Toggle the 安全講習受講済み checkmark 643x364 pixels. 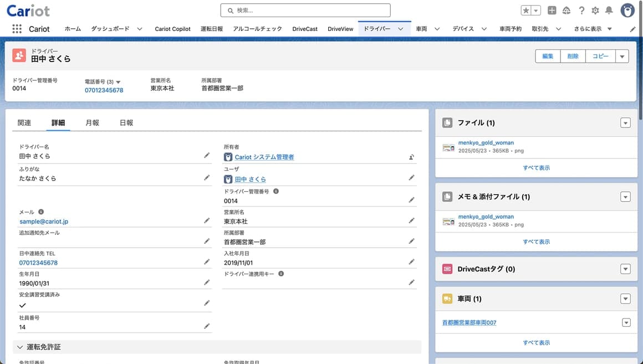(23, 305)
